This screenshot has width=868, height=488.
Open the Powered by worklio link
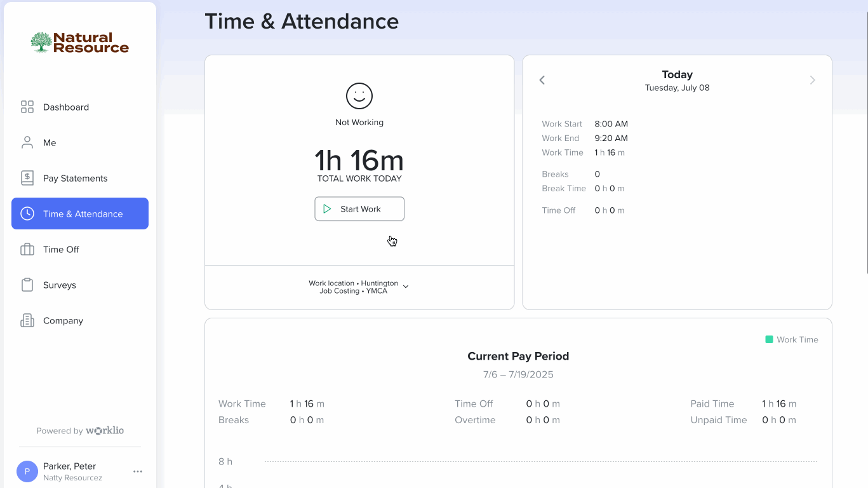click(79, 431)
